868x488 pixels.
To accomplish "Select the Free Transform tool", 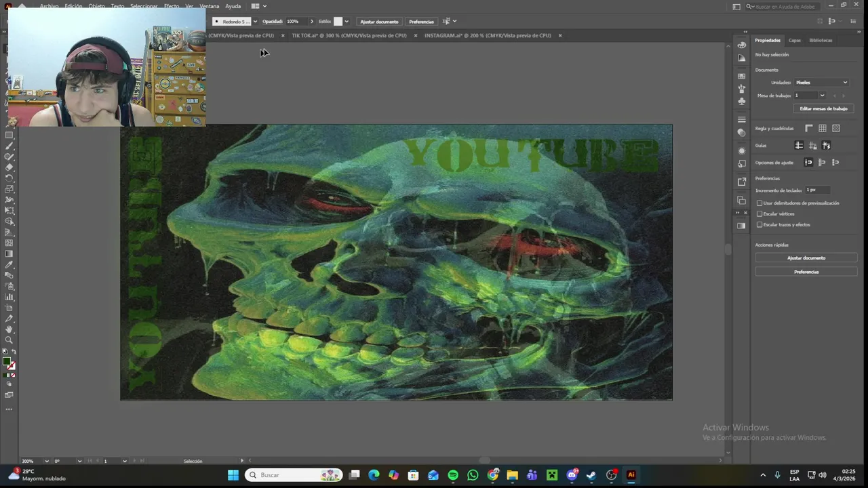I will 9,211.
